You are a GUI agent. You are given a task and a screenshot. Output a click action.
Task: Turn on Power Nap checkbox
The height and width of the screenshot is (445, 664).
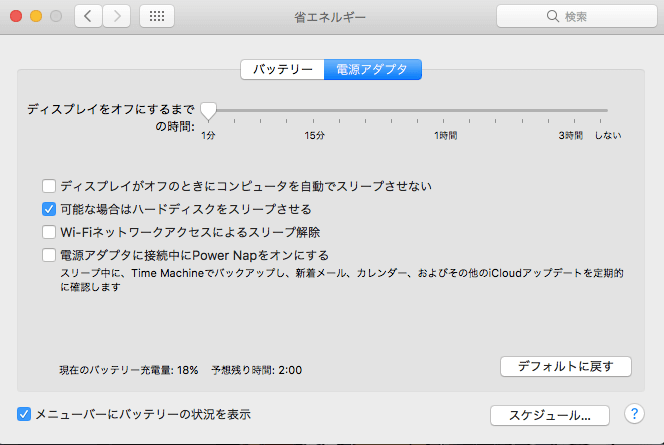49,255
